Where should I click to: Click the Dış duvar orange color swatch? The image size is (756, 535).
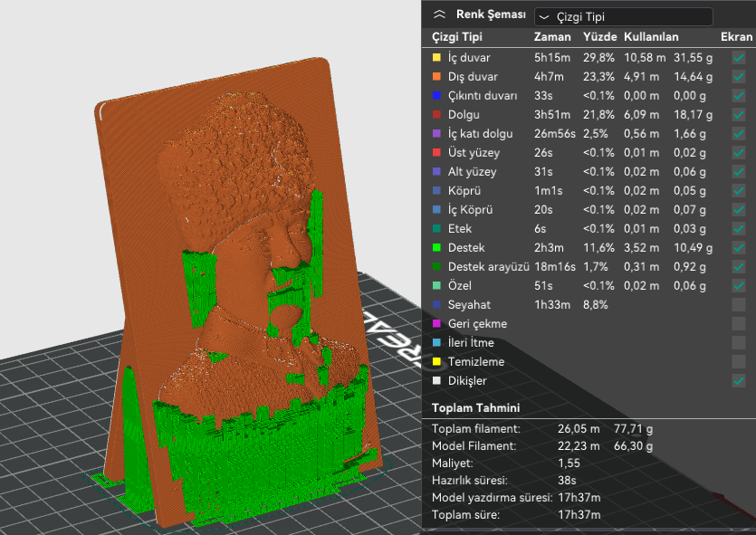pyautogui.click(x=436, y=77)
